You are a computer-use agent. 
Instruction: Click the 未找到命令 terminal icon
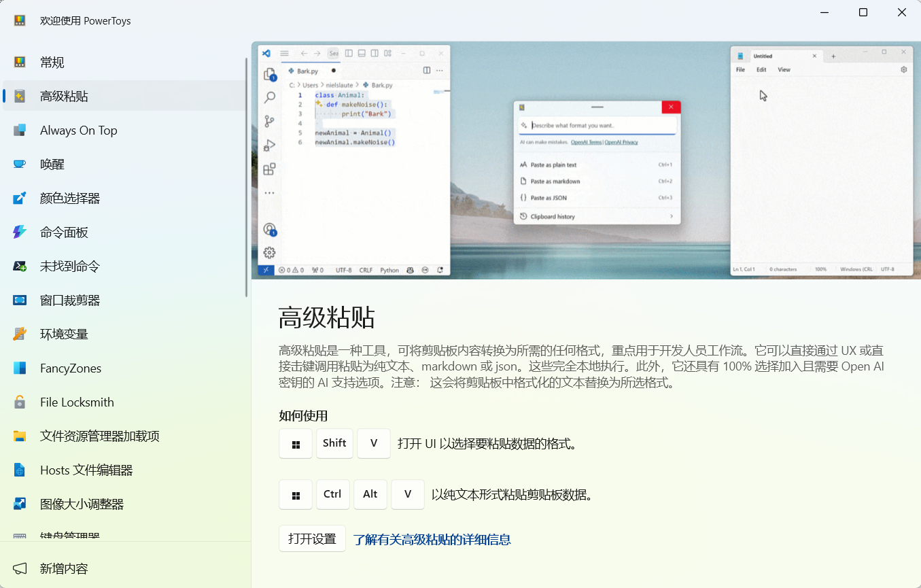[x=20, y=266]
